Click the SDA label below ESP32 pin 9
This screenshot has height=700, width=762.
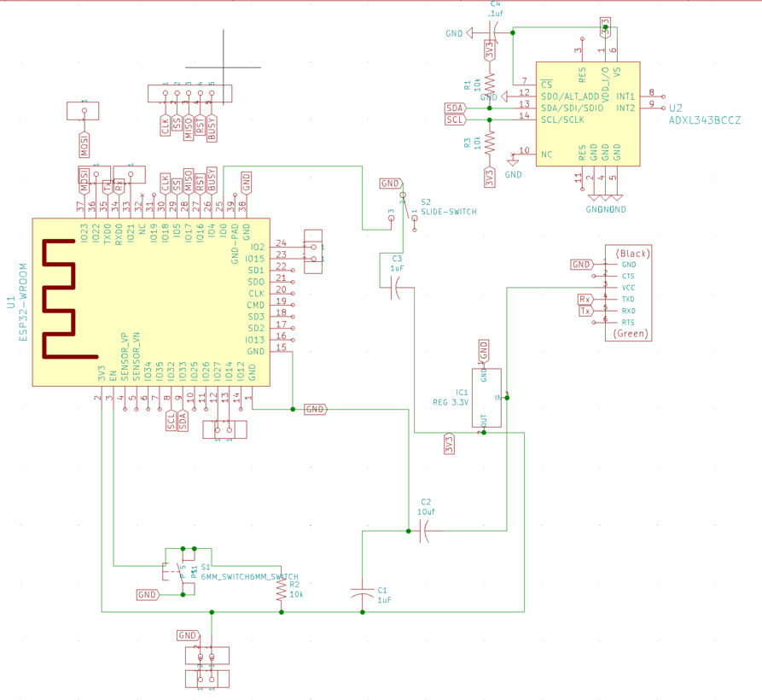(183, 421)
